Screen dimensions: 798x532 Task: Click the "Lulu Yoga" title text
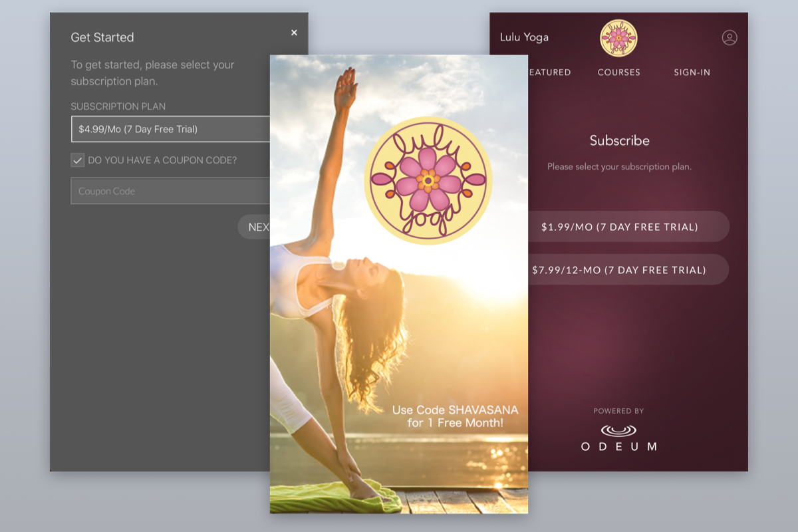pos(524,37)
